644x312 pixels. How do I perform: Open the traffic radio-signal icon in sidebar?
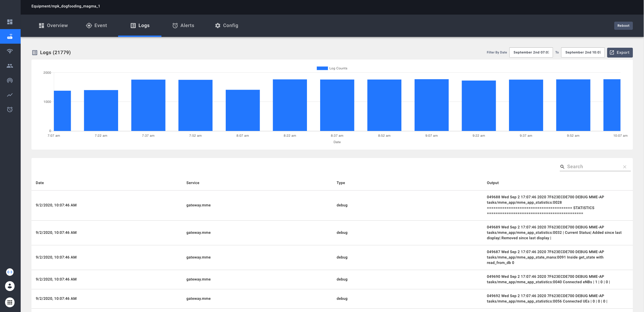10,81
